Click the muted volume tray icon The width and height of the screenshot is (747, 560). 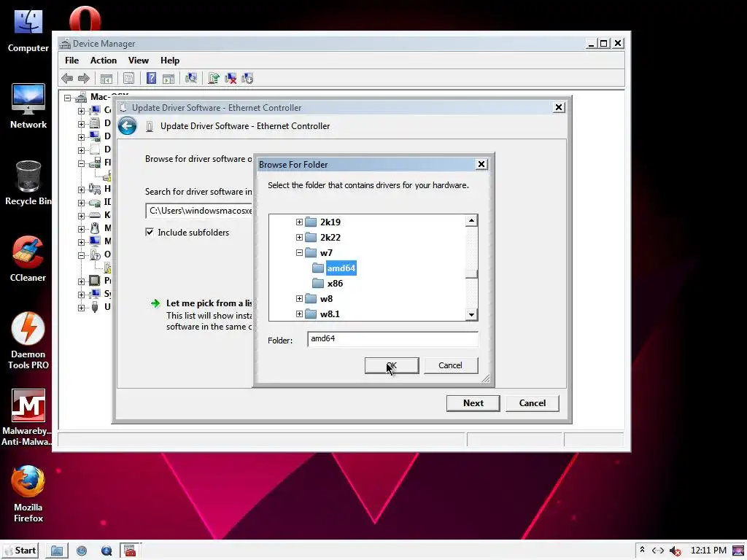(675, 551)
